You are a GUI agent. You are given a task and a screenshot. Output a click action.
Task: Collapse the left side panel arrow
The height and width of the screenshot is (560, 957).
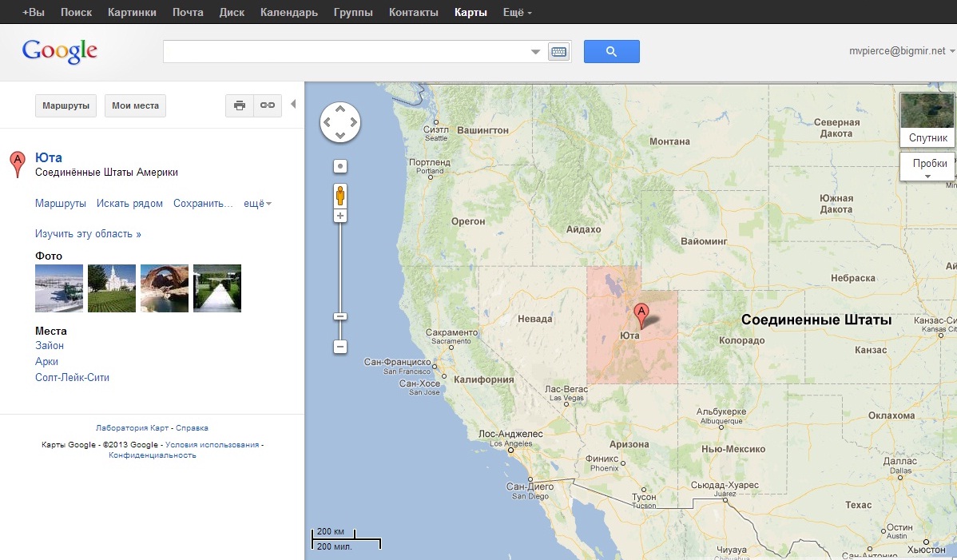click(x=293, y=105)
